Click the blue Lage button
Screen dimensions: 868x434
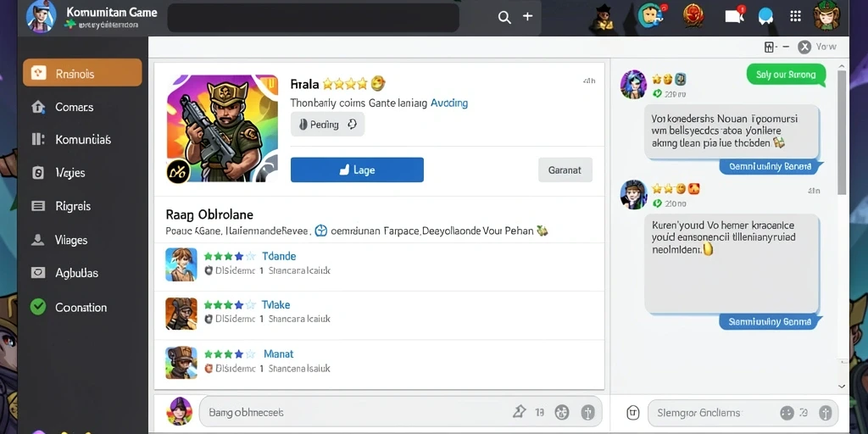(x=357, y=170)
